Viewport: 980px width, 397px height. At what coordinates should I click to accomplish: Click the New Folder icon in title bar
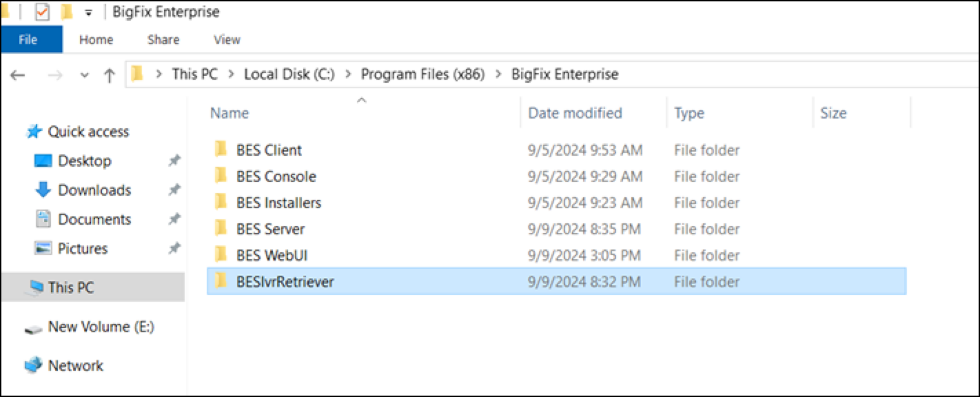click(67, 12)
